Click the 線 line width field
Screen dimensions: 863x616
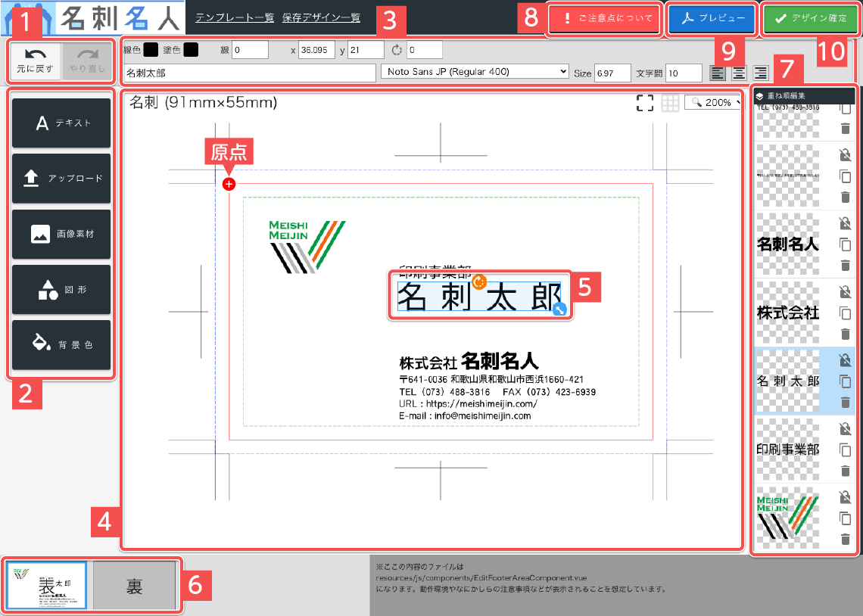pyautogui.click(x=250, y=50)
